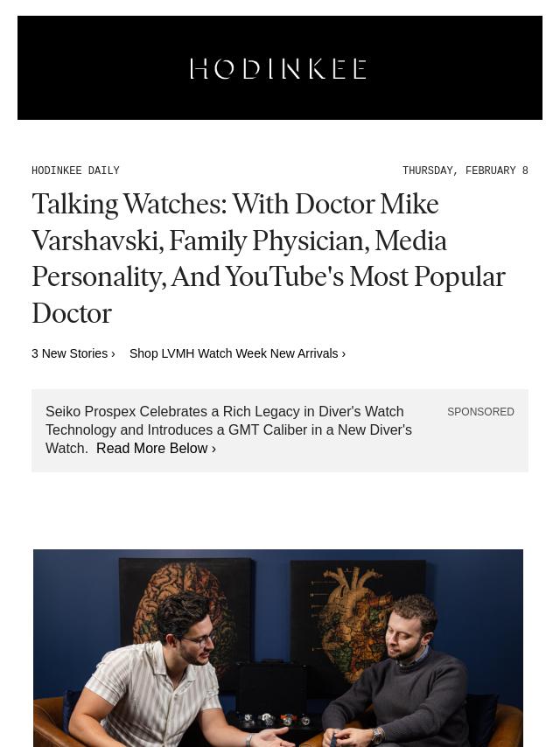
Task: Click the SPONSORED label
Action: click(x=480, y=412)
